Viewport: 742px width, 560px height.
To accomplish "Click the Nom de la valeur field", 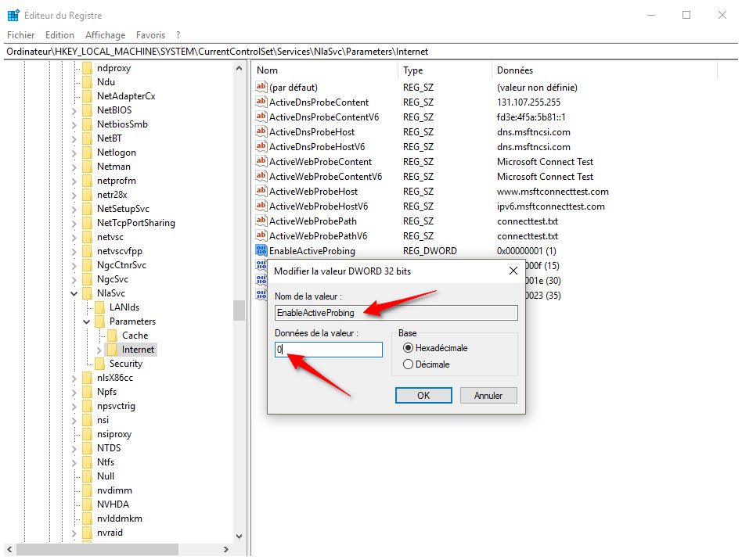I will click(396, 313).
